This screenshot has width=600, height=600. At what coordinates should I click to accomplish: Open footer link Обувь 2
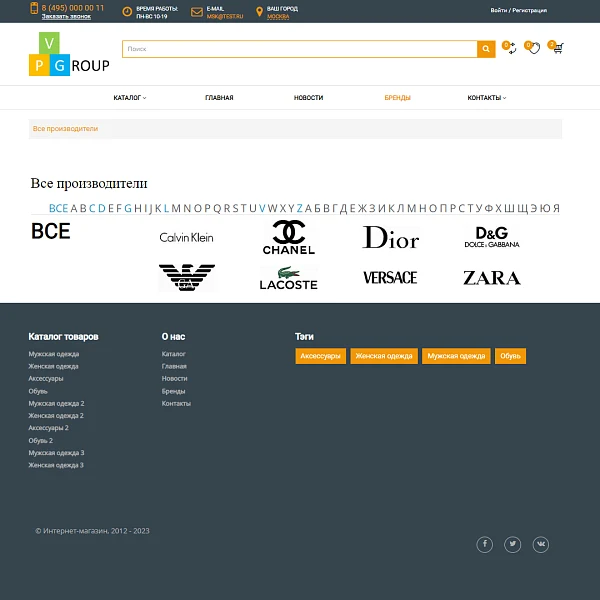coord(41,441)
